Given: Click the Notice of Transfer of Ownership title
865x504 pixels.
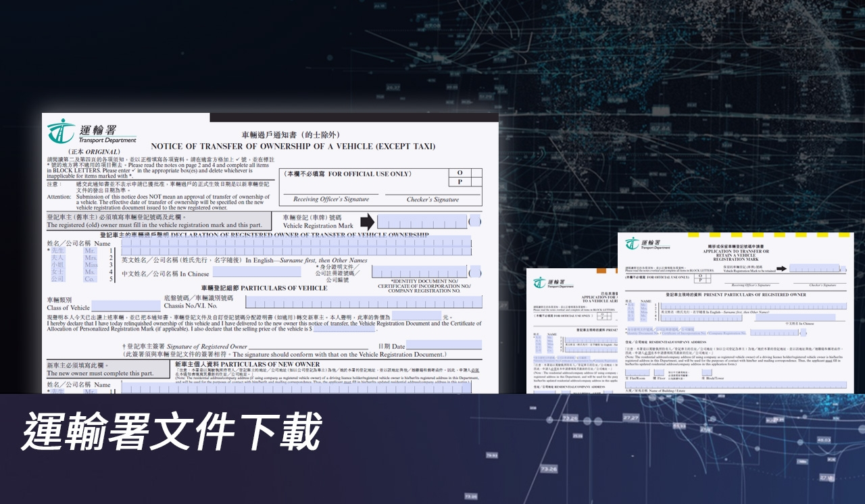Looking at the screenshot, I should pos(293,146).
